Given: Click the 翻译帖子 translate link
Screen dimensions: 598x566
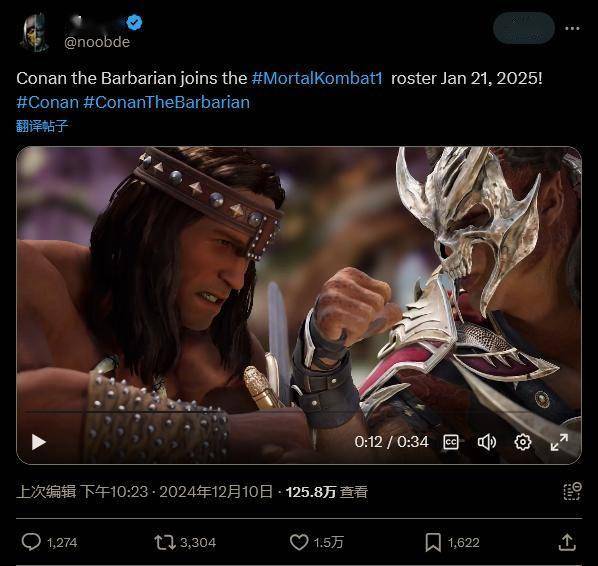Looking at the screenshot, I should tap(42, 126).
